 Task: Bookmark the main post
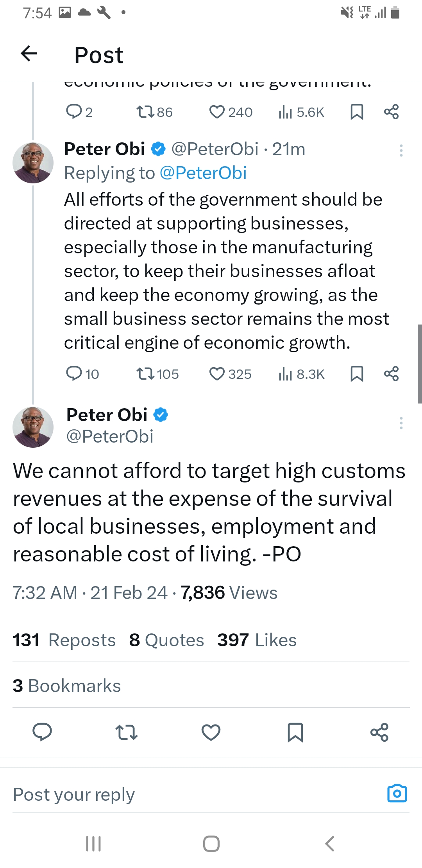295,732
